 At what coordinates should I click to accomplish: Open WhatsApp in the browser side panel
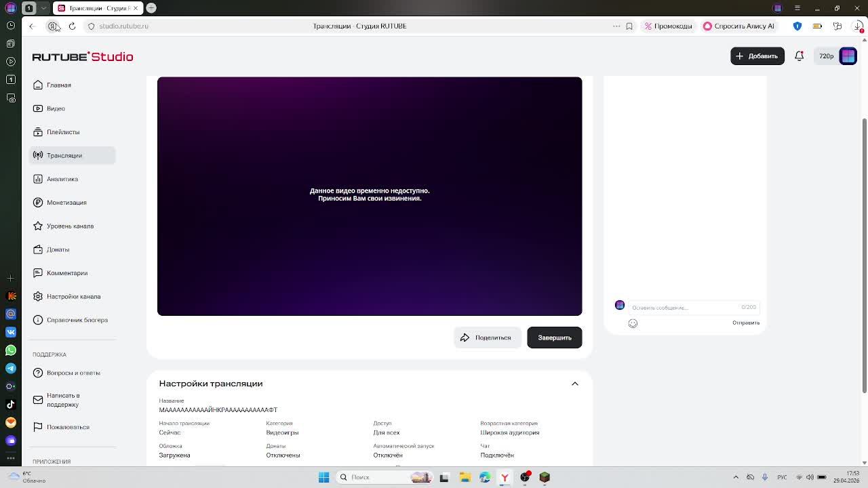pos(11,350)
